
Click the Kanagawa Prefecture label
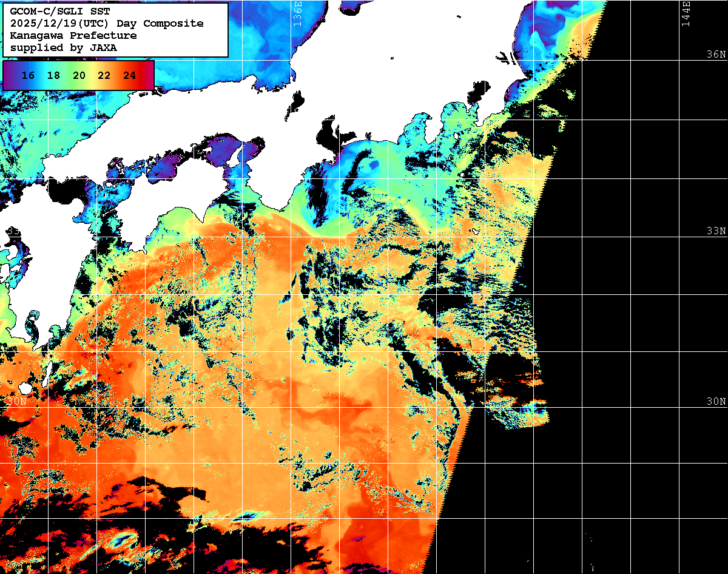(73, 36)
